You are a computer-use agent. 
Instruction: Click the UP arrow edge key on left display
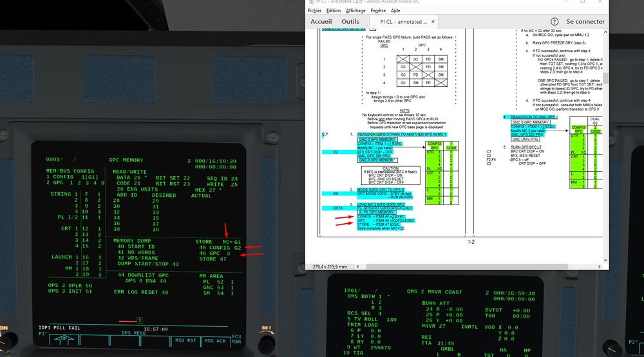[x=64, y=340]
